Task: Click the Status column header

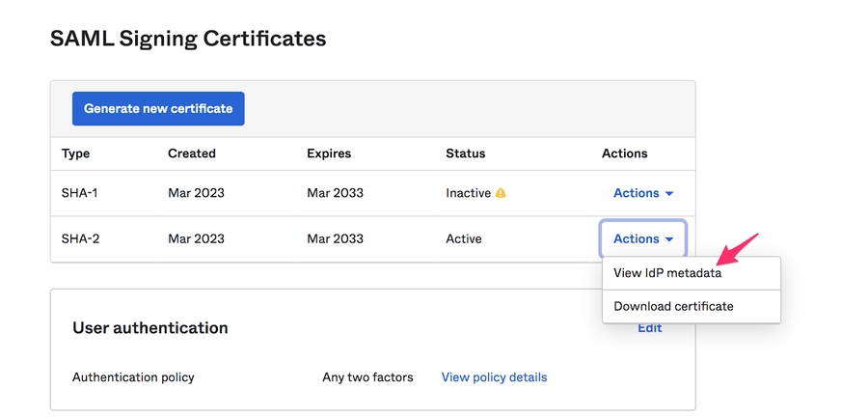Action: tap(465, 153)
